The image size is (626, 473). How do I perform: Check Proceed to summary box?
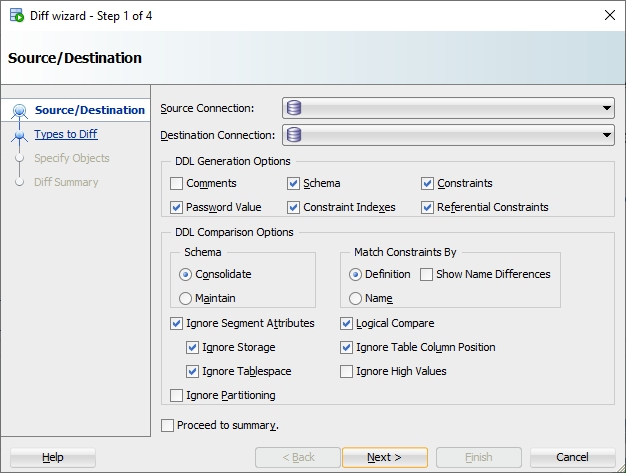(x=167, y=426)
